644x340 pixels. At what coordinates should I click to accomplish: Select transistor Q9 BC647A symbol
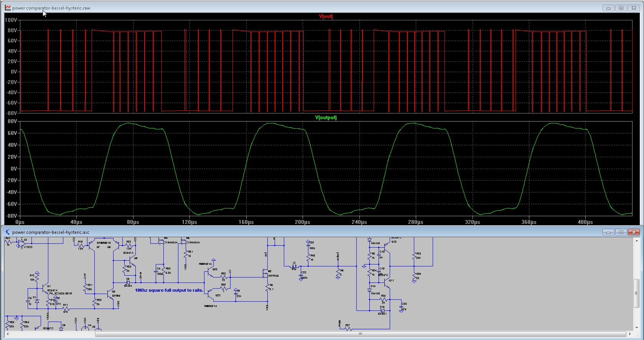(133, 261)
